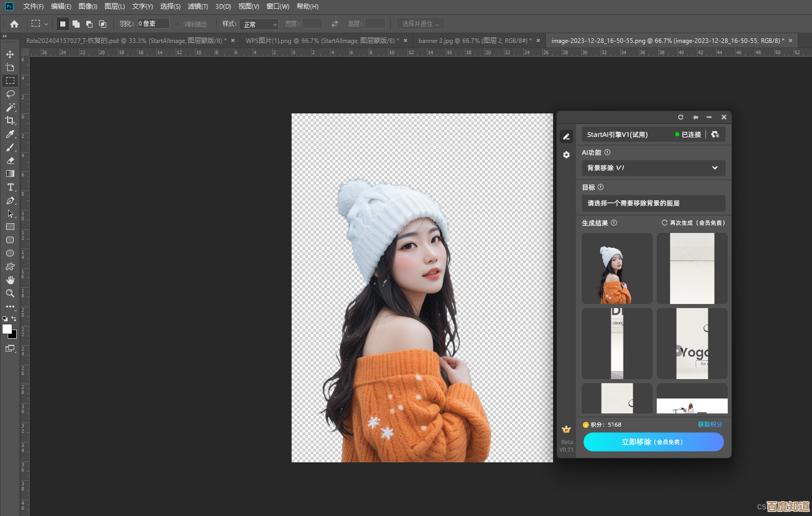Open the 背景移除 V1 AI function dropdown
Image resolution: width=812 pixels, height=516 pixels.
(653, 168)
